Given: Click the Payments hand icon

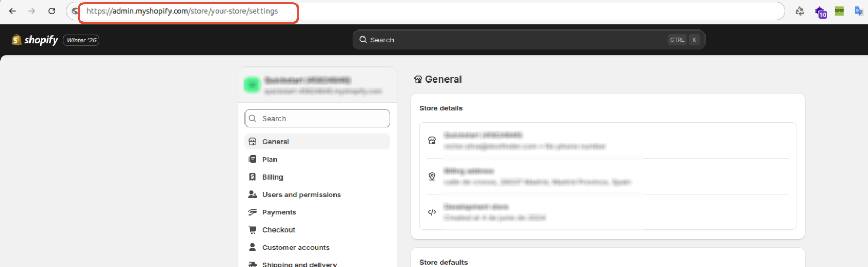Looking at the screenshot, I should (253, 212).
